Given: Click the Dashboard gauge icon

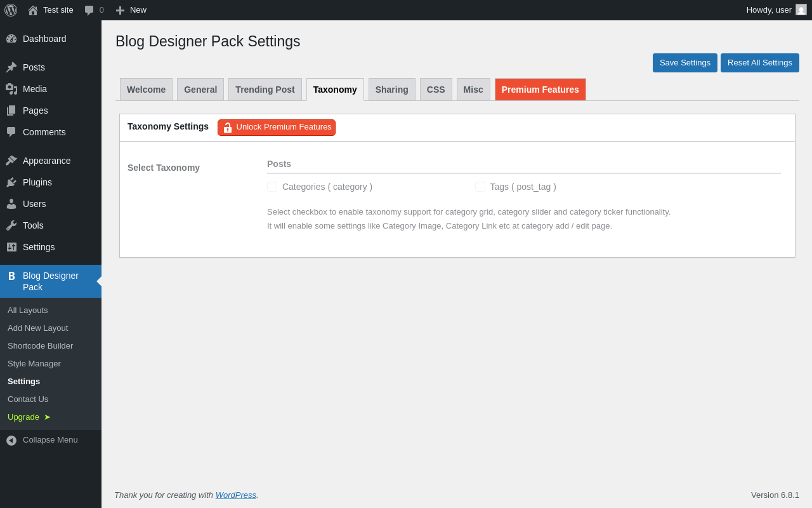Looking at the screenshot, I should tap(11, 39).
